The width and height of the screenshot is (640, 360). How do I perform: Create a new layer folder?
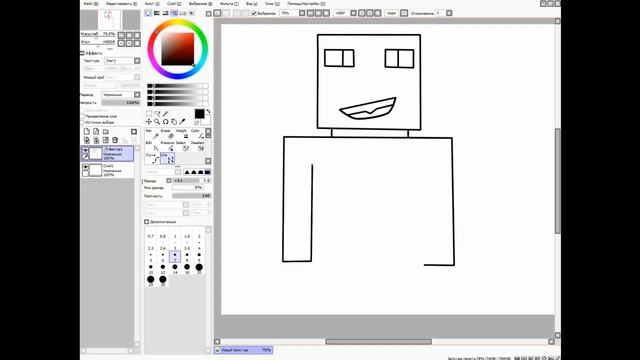(x=106, y=132)
